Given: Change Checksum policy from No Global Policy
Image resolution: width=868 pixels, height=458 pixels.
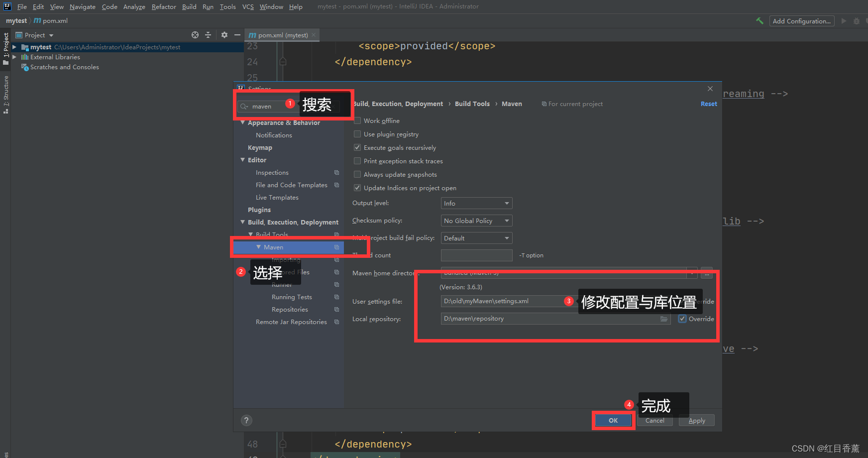Looking at the screenshot, I should [476, 221].
